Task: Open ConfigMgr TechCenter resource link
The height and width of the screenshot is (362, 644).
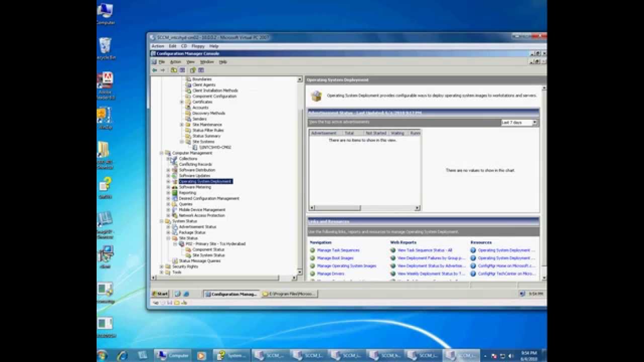Action: 507,274
